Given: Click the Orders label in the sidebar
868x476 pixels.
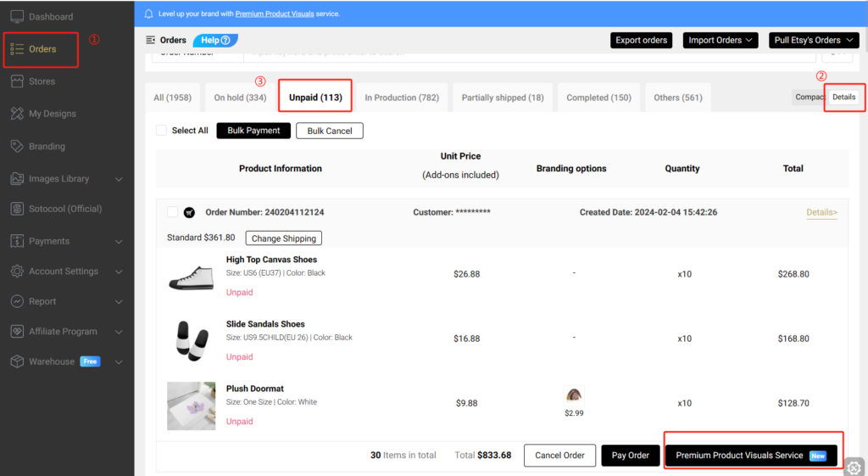Looking at the screenshot, I should pyautogui.click(x=42, y=49).
